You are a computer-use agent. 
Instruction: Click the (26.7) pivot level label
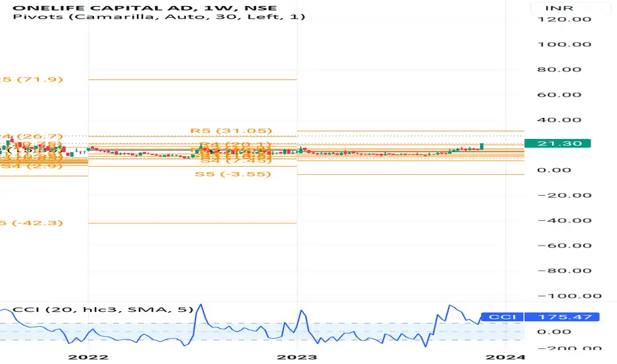(x=32, y=136)
